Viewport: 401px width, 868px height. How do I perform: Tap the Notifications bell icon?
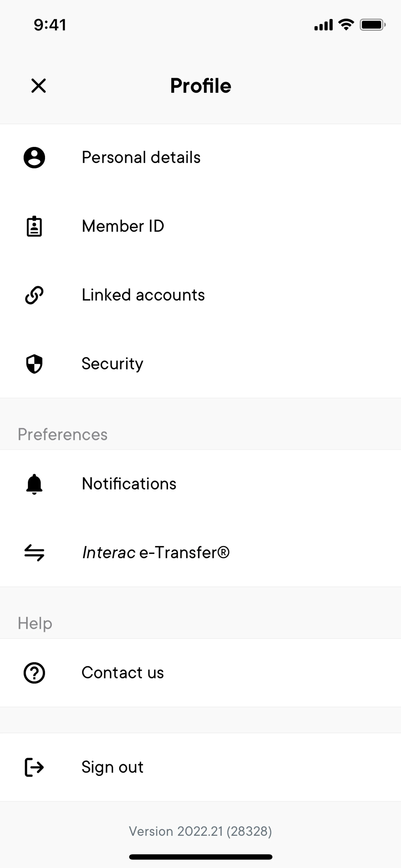[34, 484]
